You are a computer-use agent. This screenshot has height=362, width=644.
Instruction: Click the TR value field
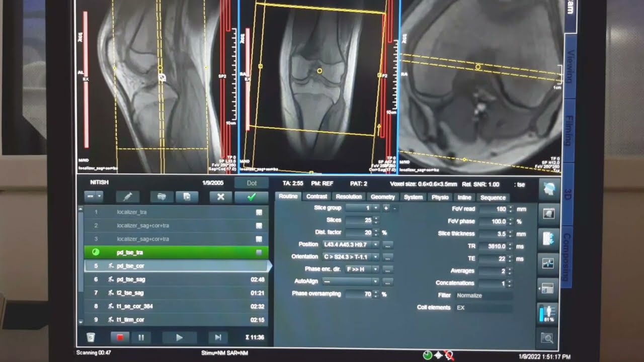pos(493,246)
